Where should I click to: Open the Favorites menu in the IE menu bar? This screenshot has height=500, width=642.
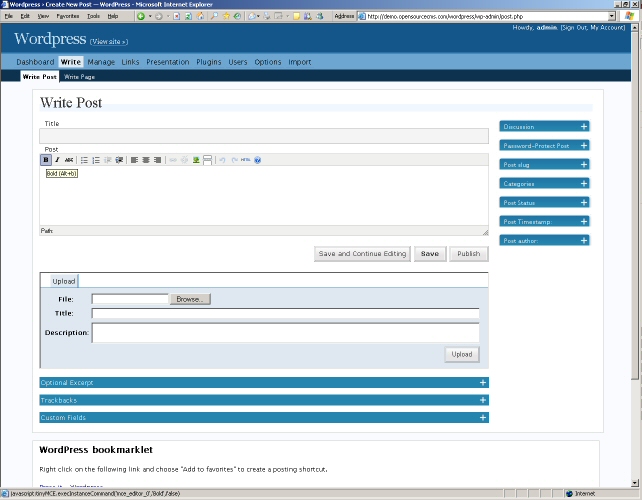68,16
